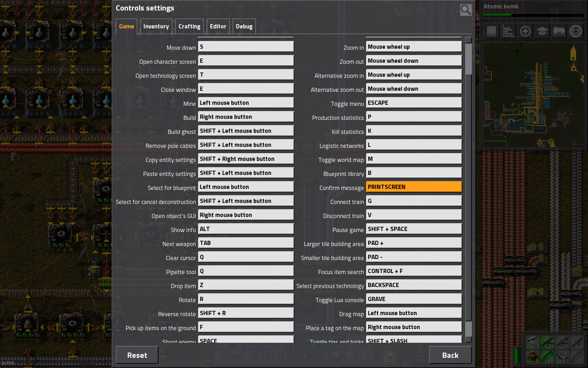Click the minimap in the sidebar
Viewport: 588px width, 368px height.
[534, 95]
